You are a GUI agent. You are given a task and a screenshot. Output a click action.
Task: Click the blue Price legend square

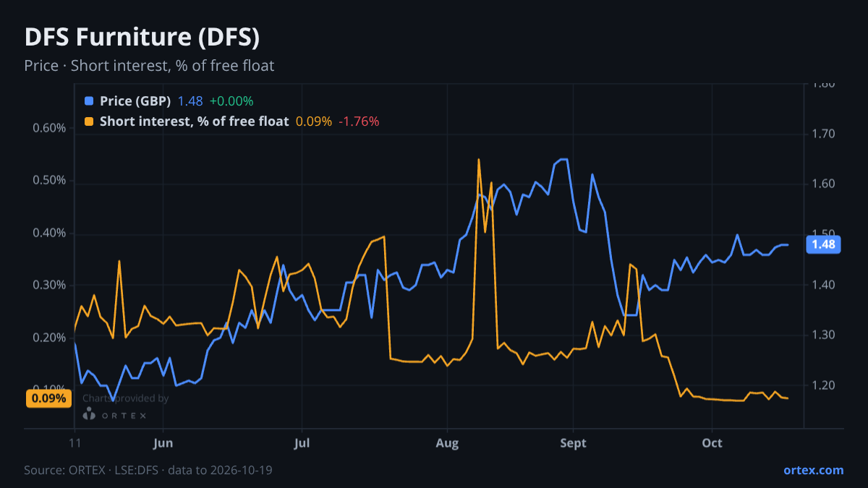click(x=89, y=101)
